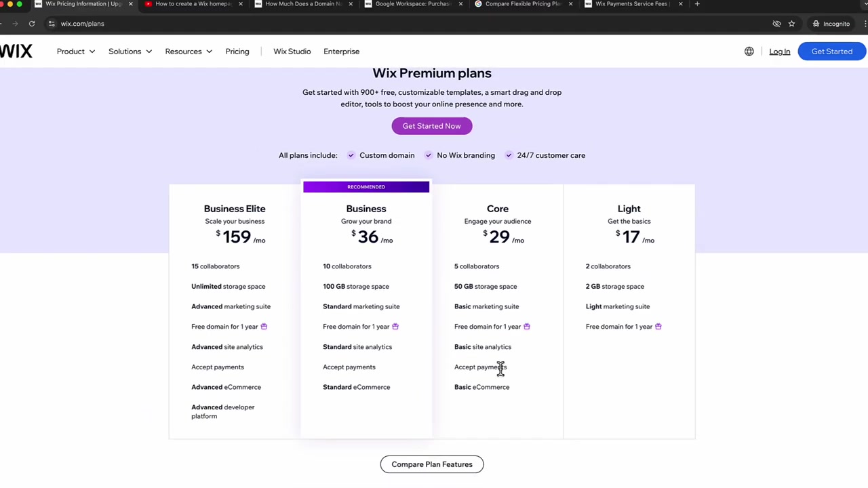Click 'Basic eCommerce' feature
Screen dimensions: 868x488
481,387
